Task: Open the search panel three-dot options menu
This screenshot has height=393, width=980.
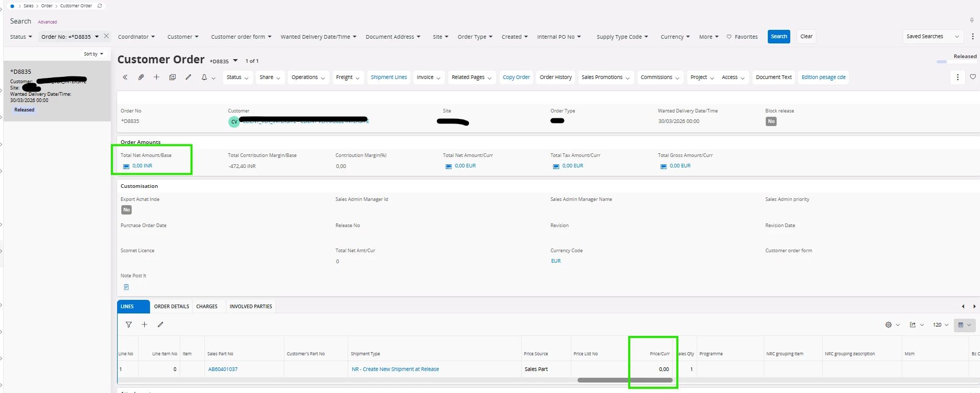Action: 973,37
